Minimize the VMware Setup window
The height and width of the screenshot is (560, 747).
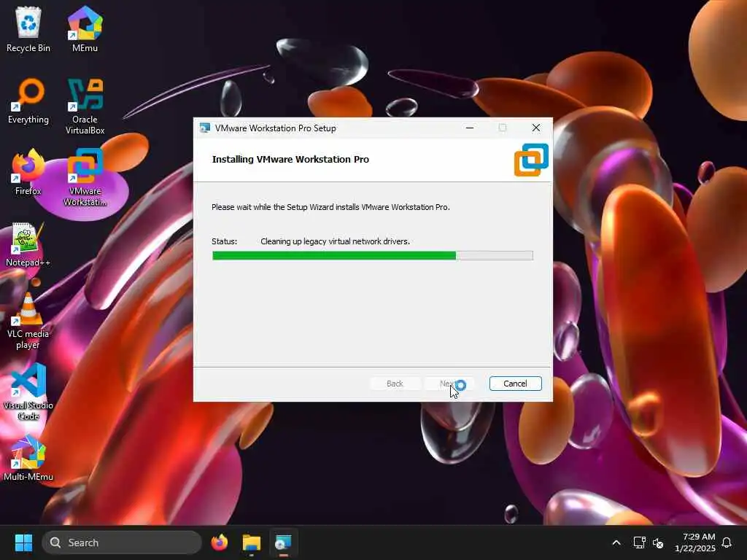470,128
